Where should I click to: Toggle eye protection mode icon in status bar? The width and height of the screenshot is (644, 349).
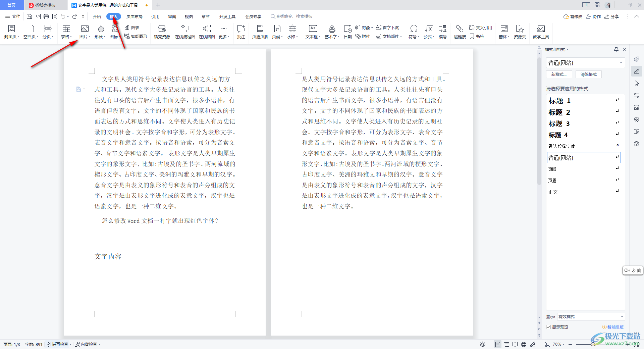(x=483, y=344)
